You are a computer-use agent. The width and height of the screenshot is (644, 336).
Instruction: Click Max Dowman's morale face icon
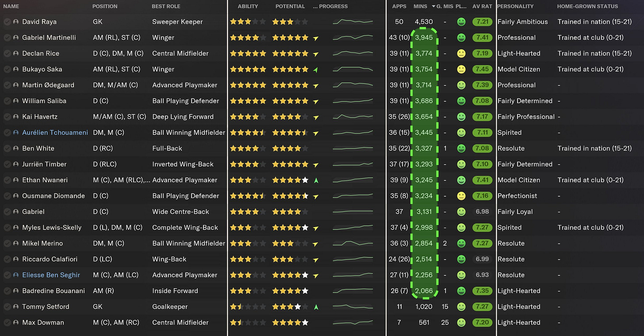[461, 322]
